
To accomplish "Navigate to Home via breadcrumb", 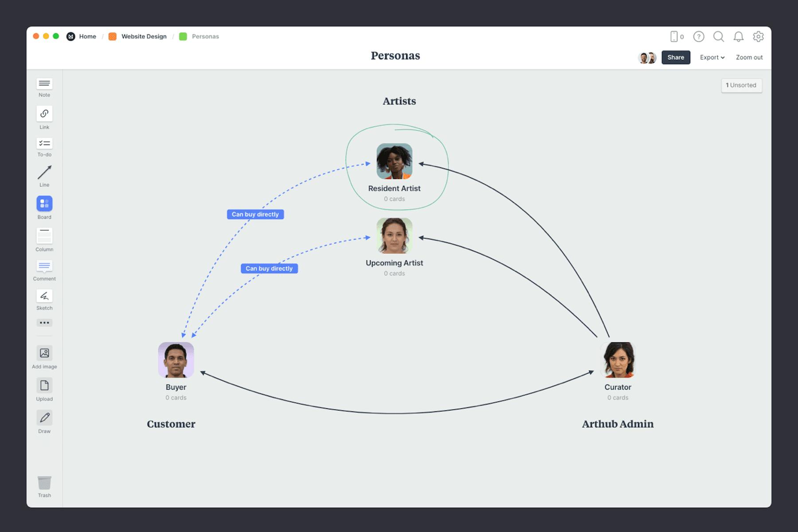I will [87, 36].
